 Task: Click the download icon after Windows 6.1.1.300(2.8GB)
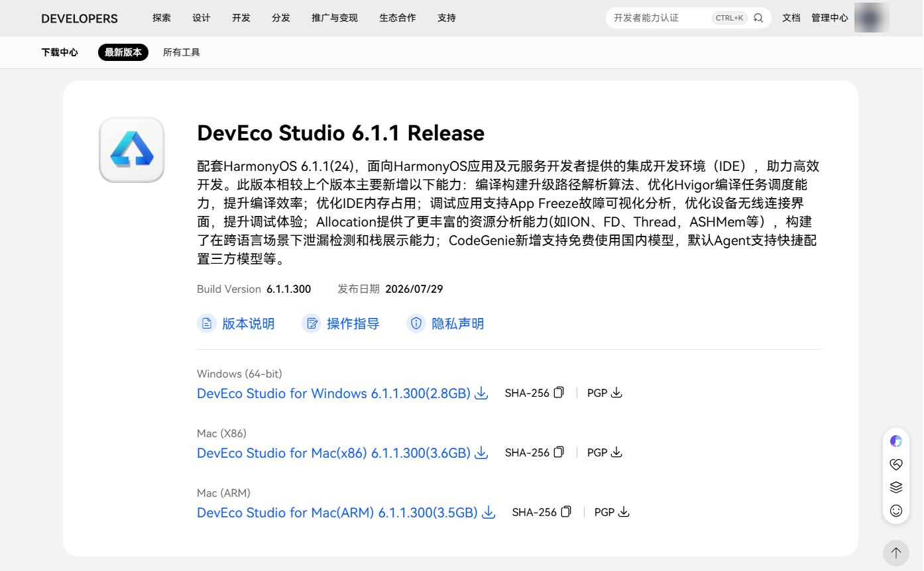pyautogui.click(x=482, y=393)
